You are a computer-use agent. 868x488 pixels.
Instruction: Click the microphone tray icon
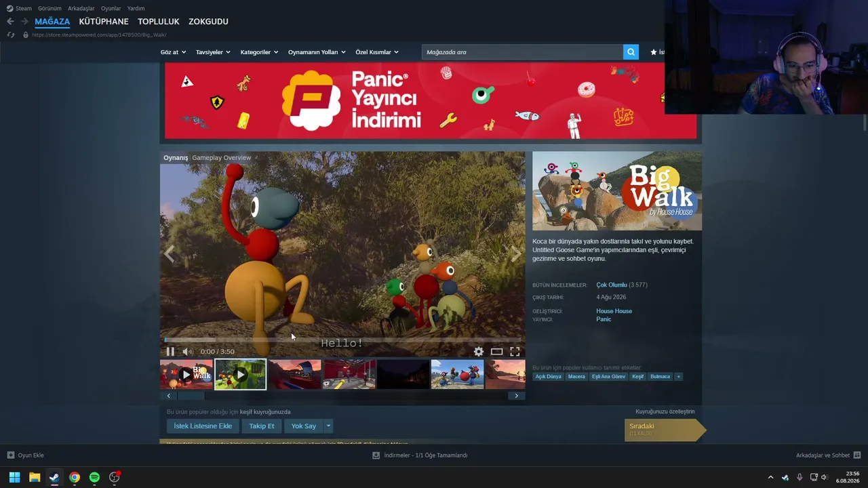800,477
